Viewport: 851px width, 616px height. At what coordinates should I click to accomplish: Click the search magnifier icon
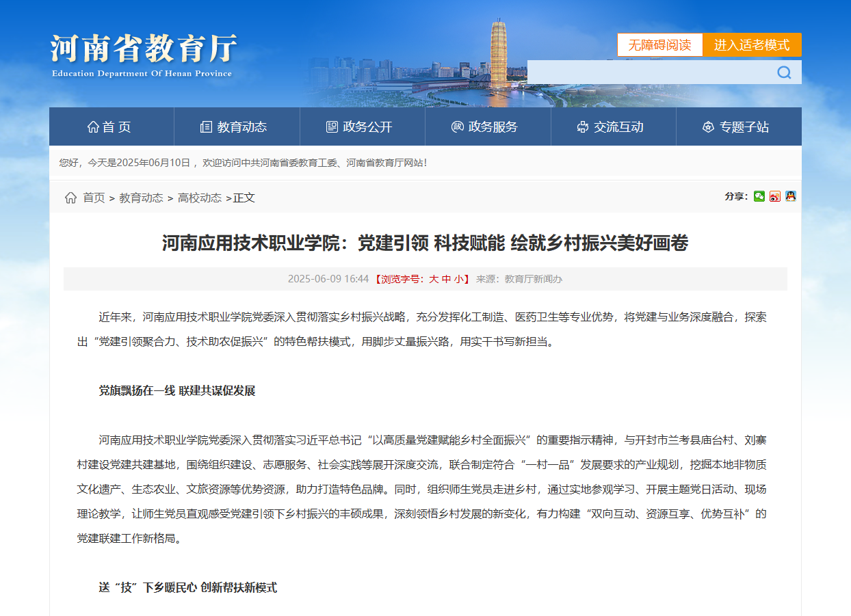(784, 72)
